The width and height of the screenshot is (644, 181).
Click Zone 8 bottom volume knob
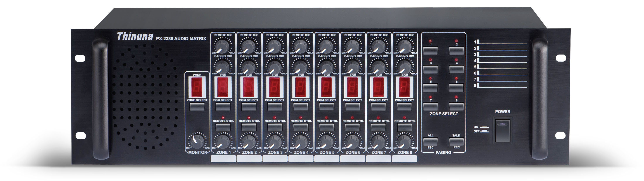tap(404, 141)
